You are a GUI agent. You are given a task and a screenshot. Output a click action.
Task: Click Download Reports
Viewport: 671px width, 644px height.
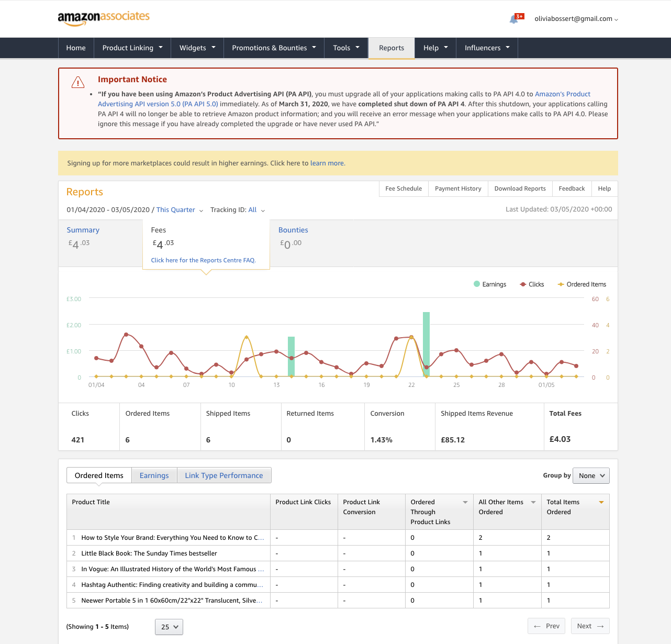click(520, 188)
